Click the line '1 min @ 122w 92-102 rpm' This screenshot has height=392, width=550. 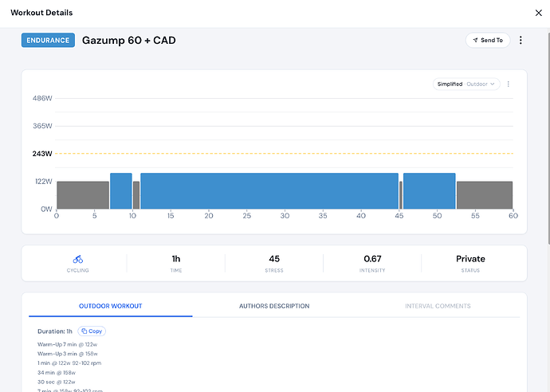click(69, 363)
